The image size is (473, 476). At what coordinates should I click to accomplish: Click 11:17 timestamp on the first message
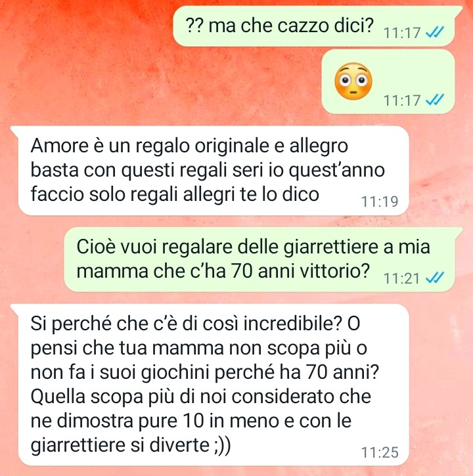(x=401, y=32)
